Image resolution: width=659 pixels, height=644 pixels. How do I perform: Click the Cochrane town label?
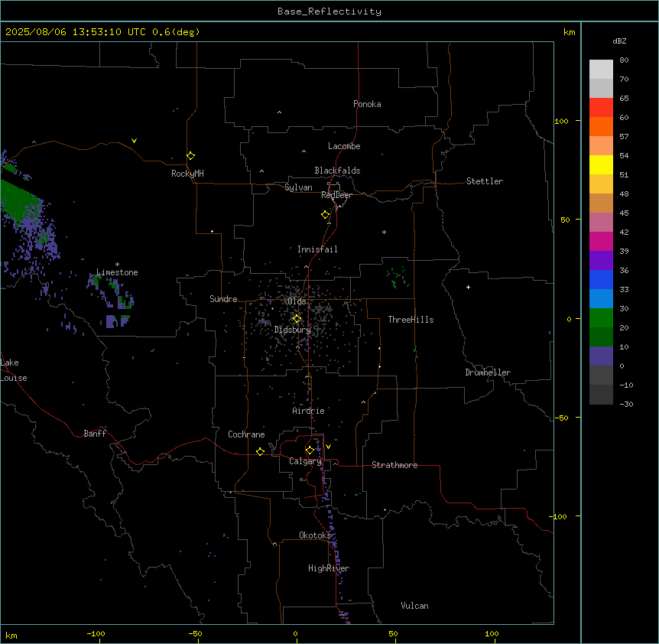pyautogui.click(x=246, y=434)
